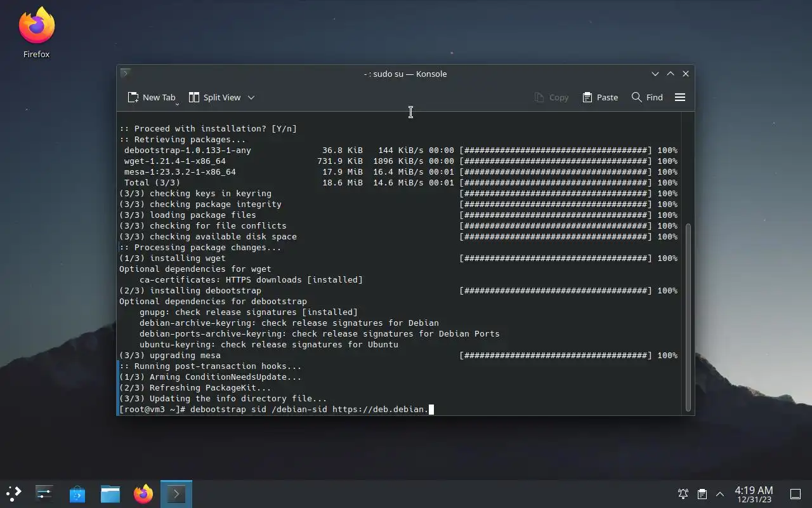Click the Show Desktop button in the taskbar
This screenshot has height=508, width=812.
click(x=796, y=494)
